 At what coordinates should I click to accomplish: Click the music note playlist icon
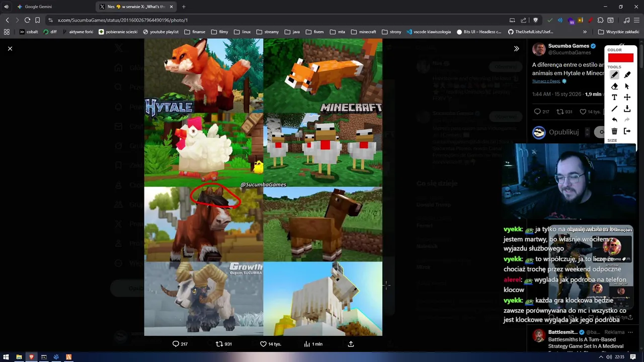point(626,20)
